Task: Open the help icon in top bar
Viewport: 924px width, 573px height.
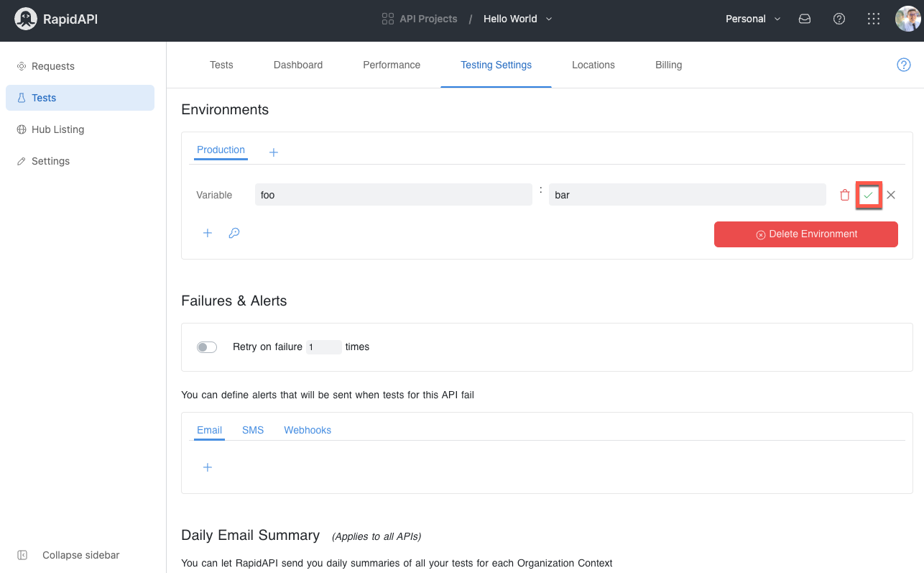Action: tap(839, 19)
